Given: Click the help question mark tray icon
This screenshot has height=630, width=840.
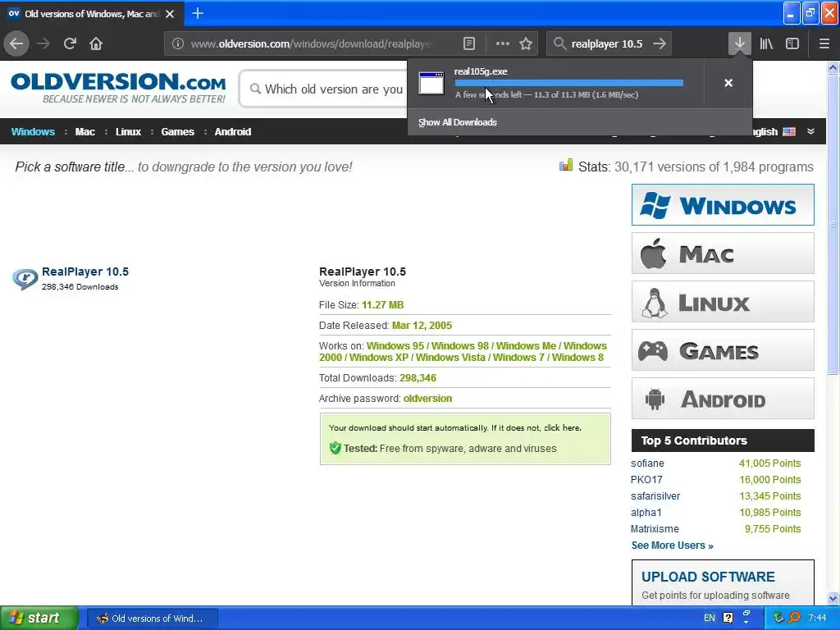Looking at the screenshot, I should click(x=728, y=618).
